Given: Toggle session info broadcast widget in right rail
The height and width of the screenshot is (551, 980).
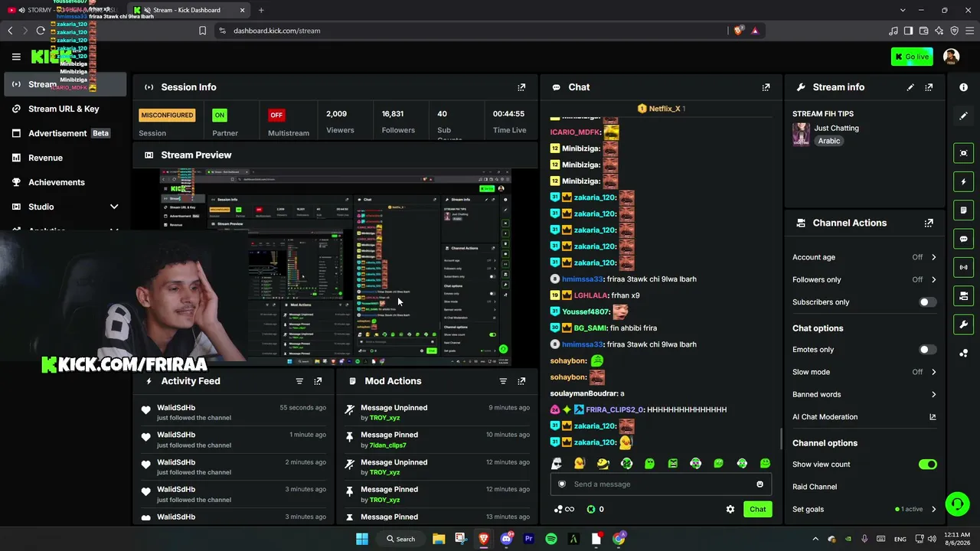Looking at the screenshot, I should pyautogui.click(x=963, y=267).
